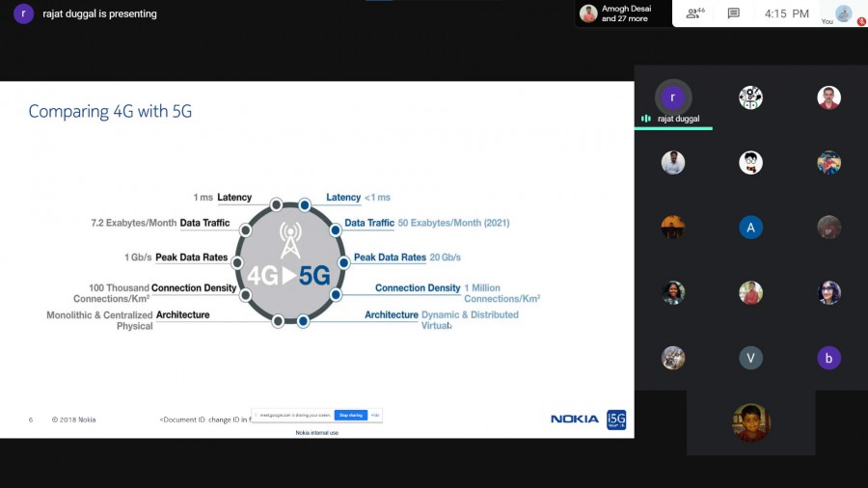Click the cell tower icon in slide

tap(290, 238)
